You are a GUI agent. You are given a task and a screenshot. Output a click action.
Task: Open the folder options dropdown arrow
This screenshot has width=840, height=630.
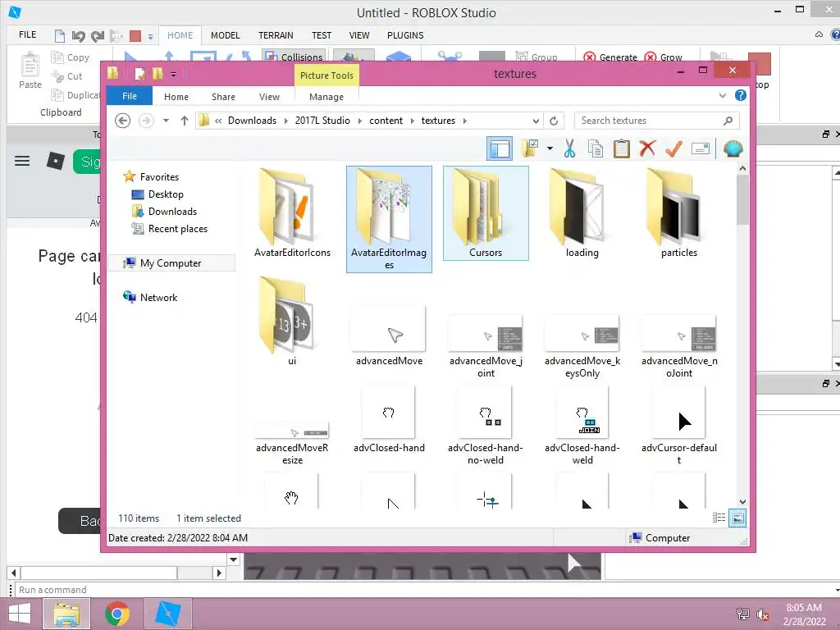[x=550, y=148]
